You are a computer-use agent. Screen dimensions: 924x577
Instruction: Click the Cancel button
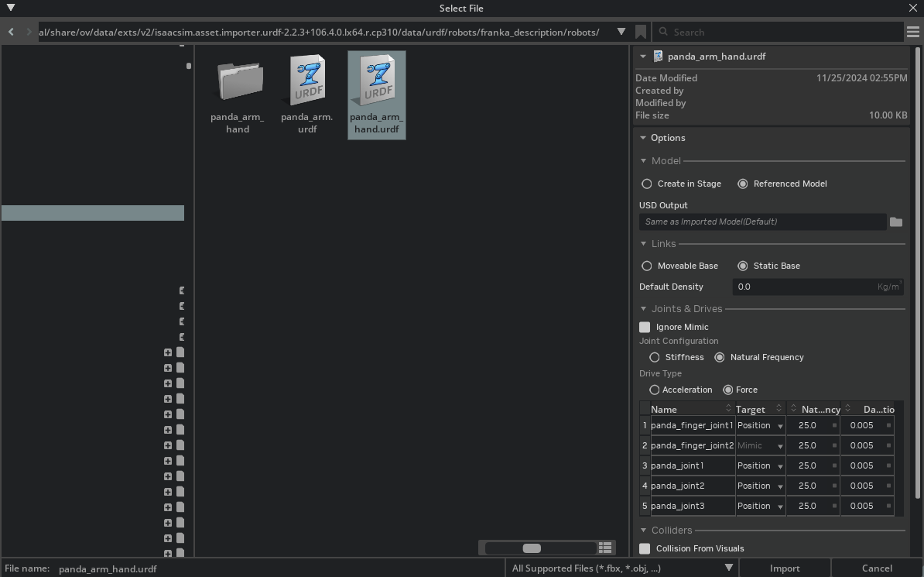[x=877, y=568]
